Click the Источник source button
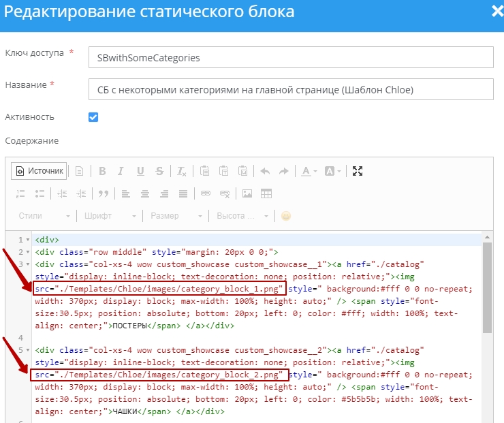 (x=39, y=171)
